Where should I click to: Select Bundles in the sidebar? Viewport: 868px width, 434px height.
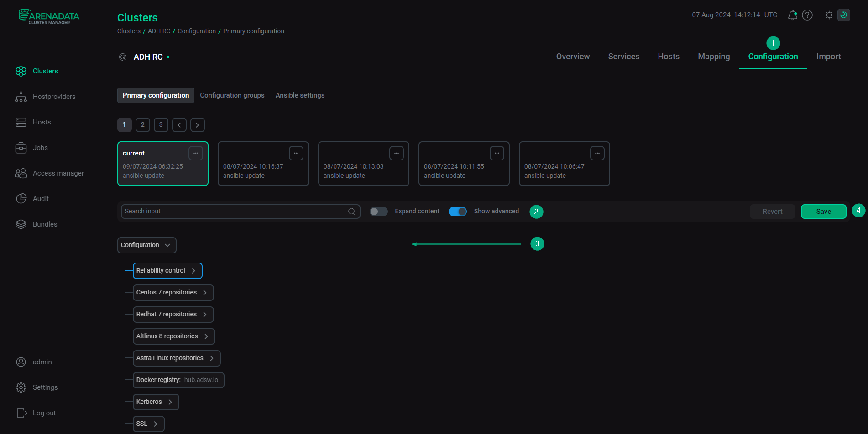pos(45,224)
